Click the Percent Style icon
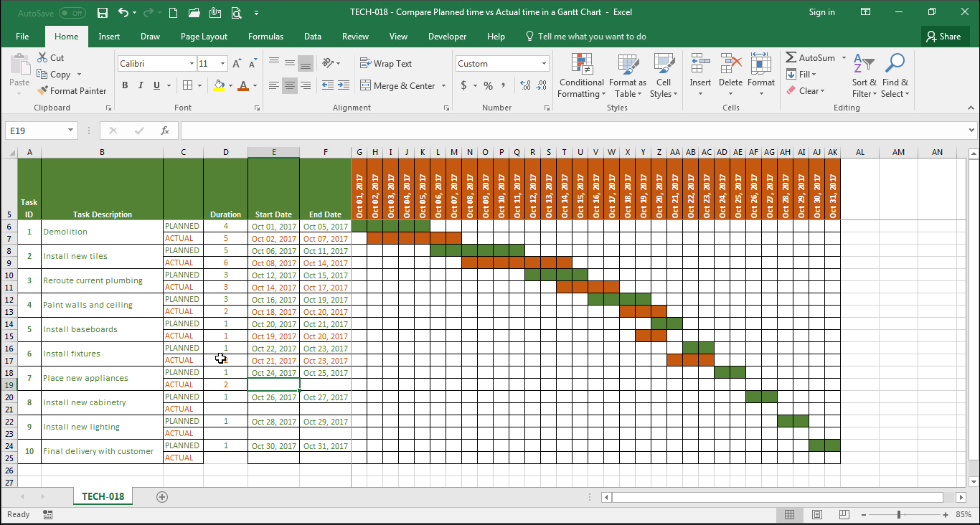The image size is (980, 525). tap(488, 86)
